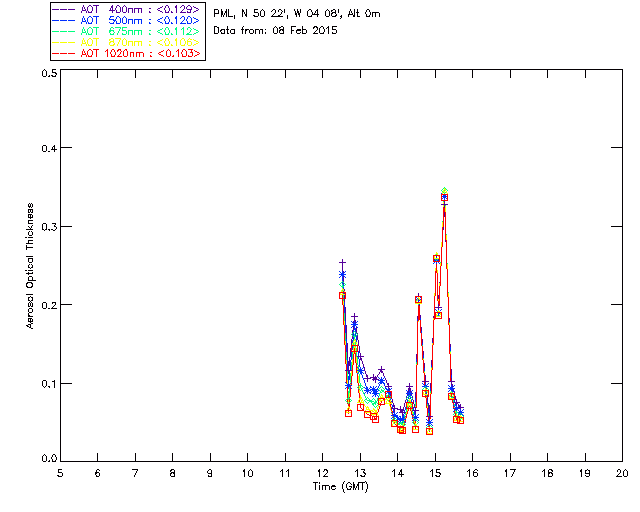Viewport: 640px width, 512px height.
Task: Click the 'Data from: 08 Feb 2015' label
Action: click(x=276, y=31)
